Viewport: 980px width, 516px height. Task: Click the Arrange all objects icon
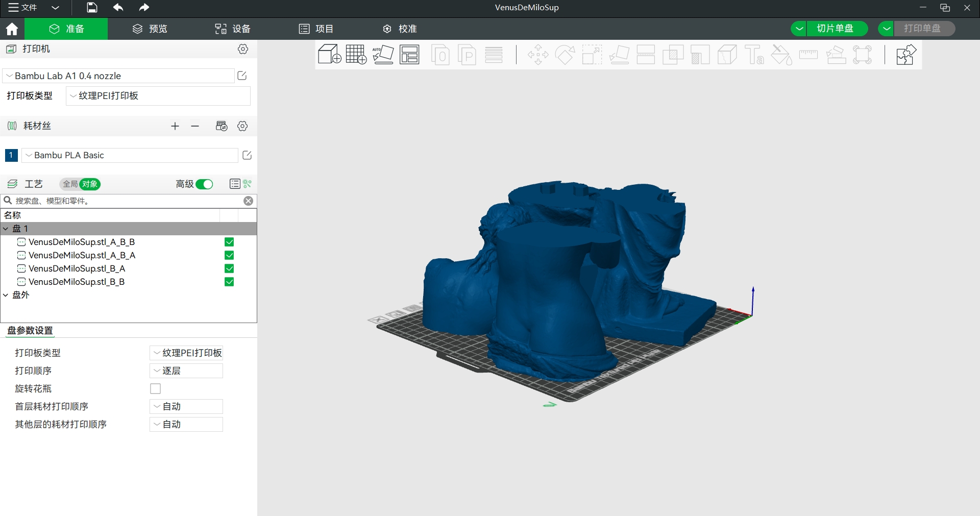tap(409, 54)
